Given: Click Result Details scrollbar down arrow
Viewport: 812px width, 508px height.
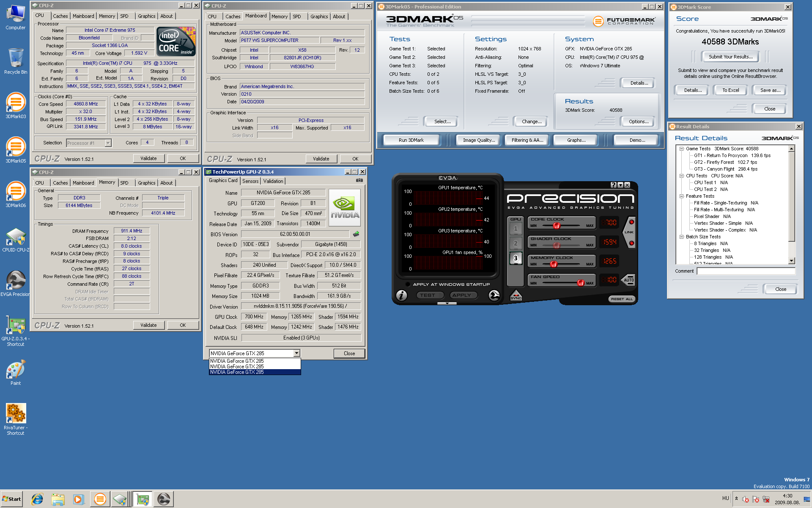Looking at the screenshot, I should pyautogui.click(x=792, y=261).
